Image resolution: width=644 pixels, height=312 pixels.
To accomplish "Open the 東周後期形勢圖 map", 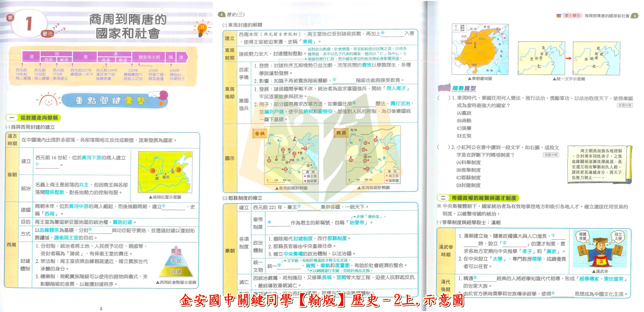I will coord(373,155).
